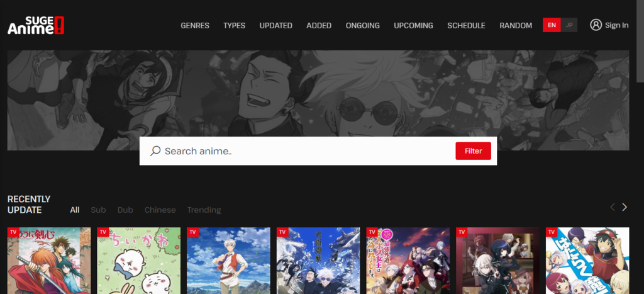
Task: Open the GENRES menu
Action: tap(195, 25)
